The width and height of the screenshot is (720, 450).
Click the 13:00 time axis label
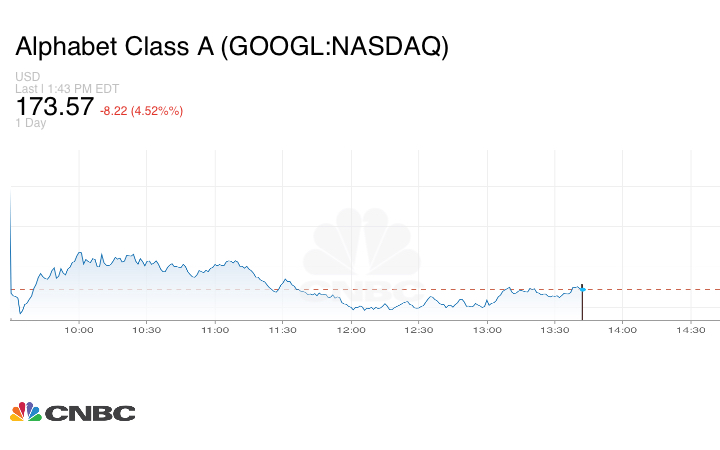click(487, 329)
